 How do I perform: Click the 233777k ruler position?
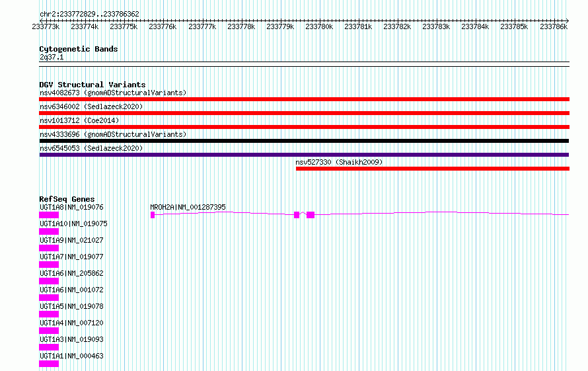point(202,26)
